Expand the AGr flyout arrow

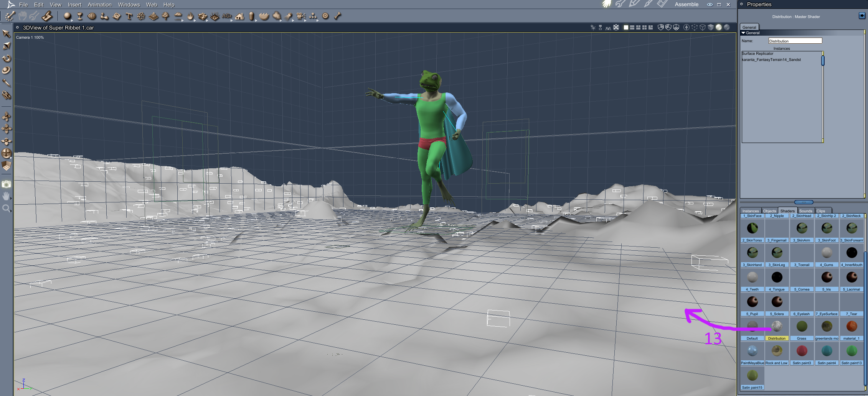coord(231,20)
